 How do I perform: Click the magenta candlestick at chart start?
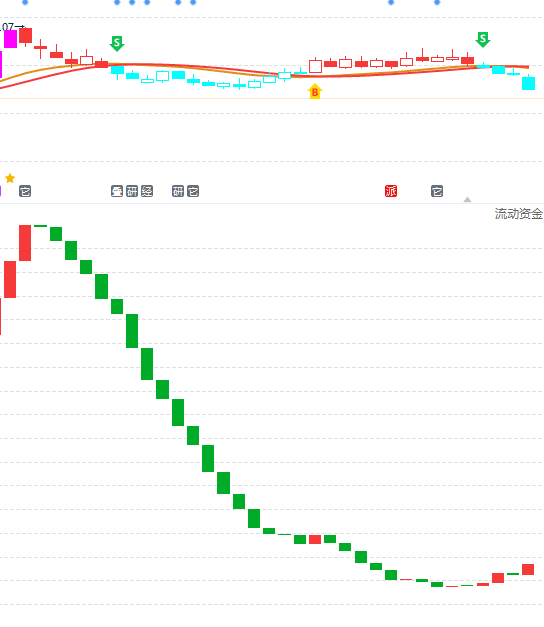(11, 39)
